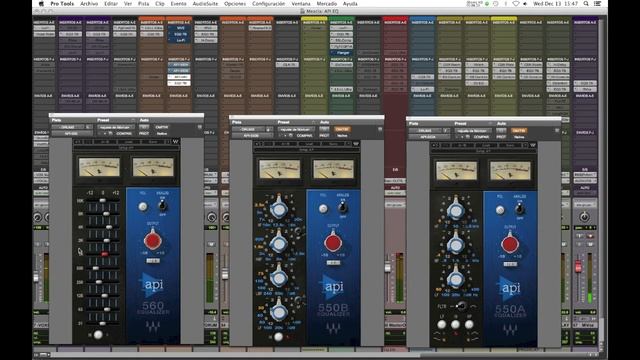Screen dimensions: 640x360
Task: Click the target icon in API 550A header
Action: pos(557,131)
